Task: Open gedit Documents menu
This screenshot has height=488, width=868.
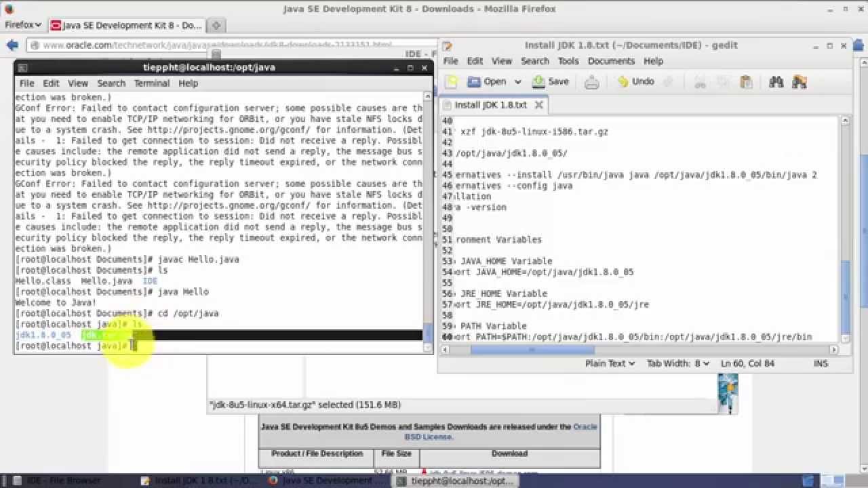Action: (x=611, y=61)
